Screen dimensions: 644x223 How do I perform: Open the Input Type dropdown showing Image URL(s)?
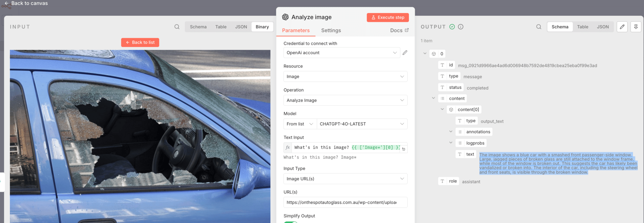coord(345,179)
